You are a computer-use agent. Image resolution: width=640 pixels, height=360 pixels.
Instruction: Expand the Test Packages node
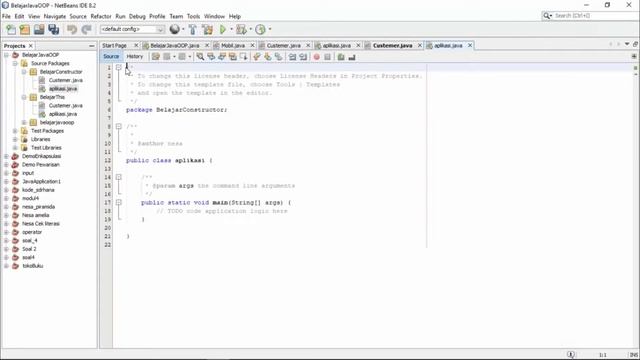pos(15,131)
